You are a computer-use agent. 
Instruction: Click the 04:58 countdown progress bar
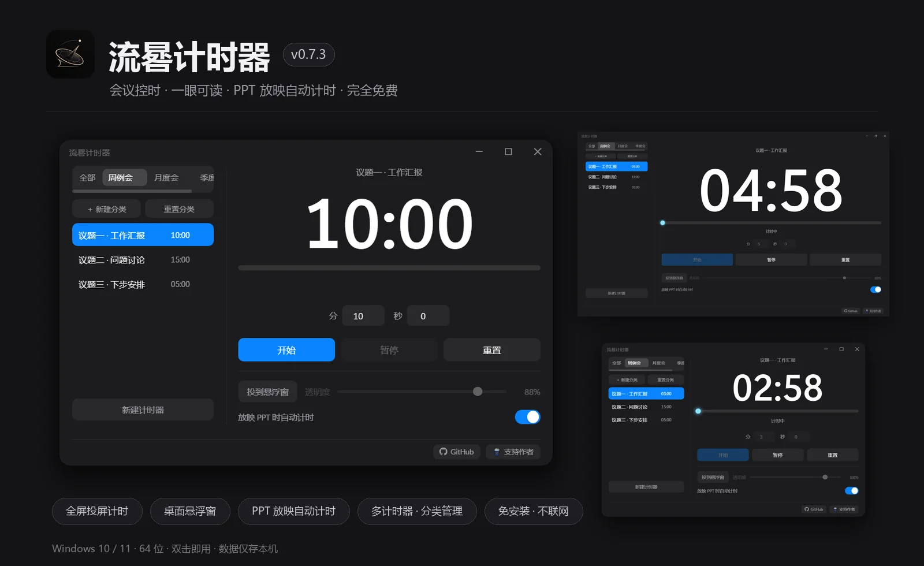tap(772, 222)
